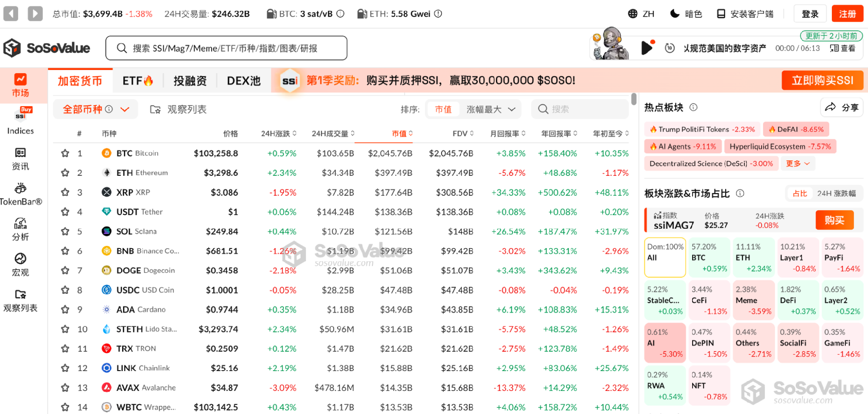Click the Solana coin icon
Viewport: 868px width, 414px height.
click(106, 231)
